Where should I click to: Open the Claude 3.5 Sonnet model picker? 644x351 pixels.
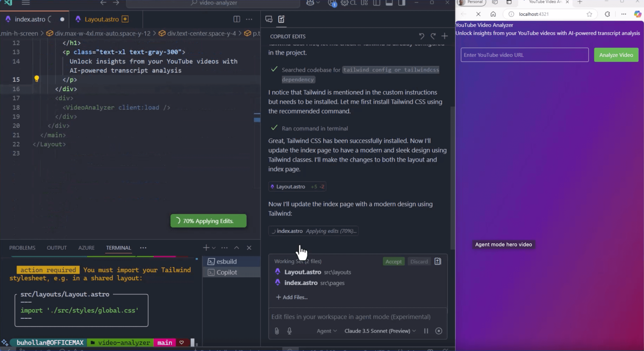pyautogui.click(x=380, y=331)
